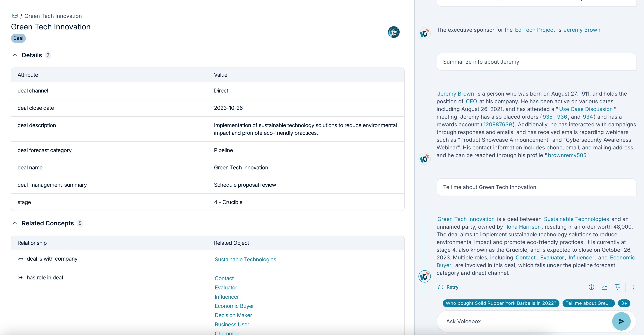Screen dimensions: 644x335
Task: Click the Attribute column header
Action: coord(28,75)
